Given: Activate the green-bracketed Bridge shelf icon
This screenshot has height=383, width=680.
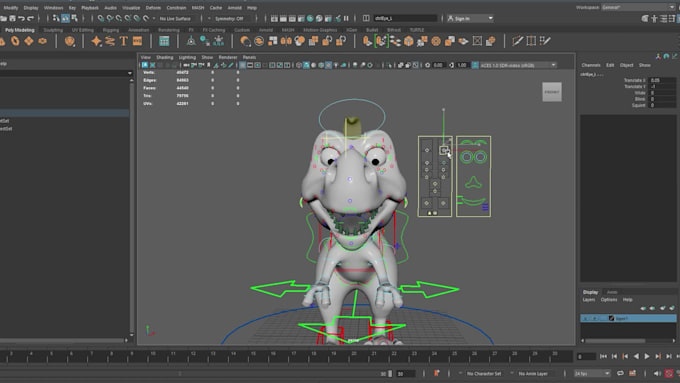Looking at the screenshot, I should click(x=381, y=41).
